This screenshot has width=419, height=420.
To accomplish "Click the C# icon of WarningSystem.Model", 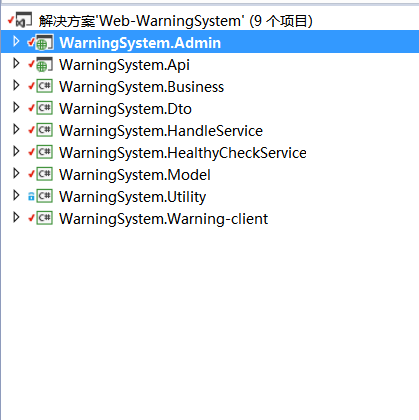I will pyautogui.click(x=44, y=174).
